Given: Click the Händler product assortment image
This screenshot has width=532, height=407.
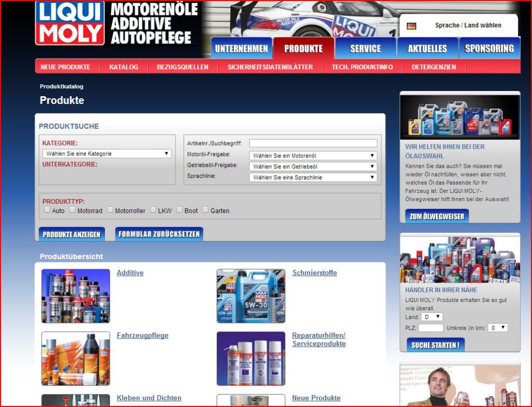Looking at the screenshot, I should click(x=460, y=260).
